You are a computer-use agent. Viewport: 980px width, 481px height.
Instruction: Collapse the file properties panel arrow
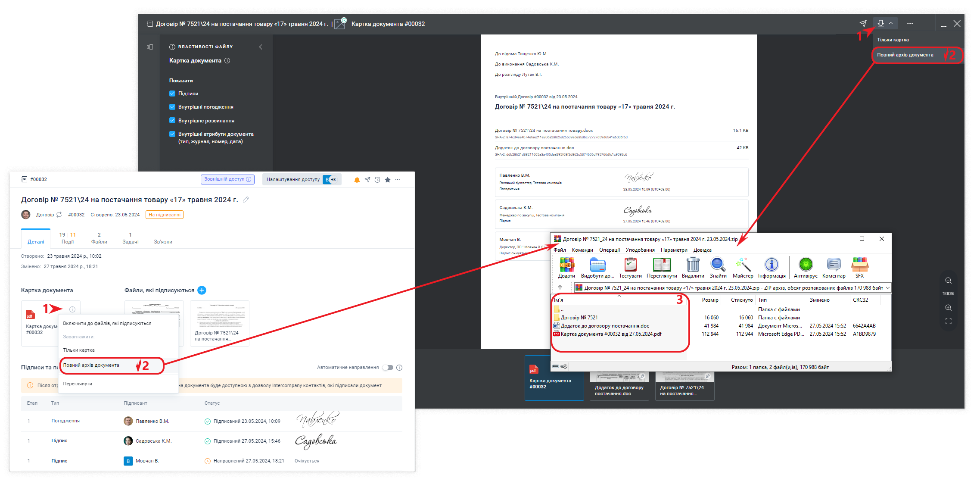261,47
